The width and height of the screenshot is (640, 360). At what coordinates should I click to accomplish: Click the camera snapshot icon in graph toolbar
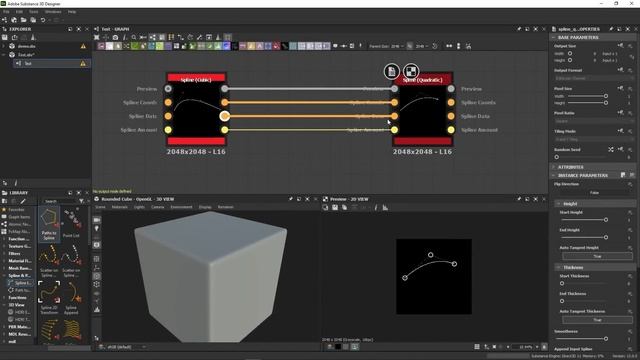[116, 37]
